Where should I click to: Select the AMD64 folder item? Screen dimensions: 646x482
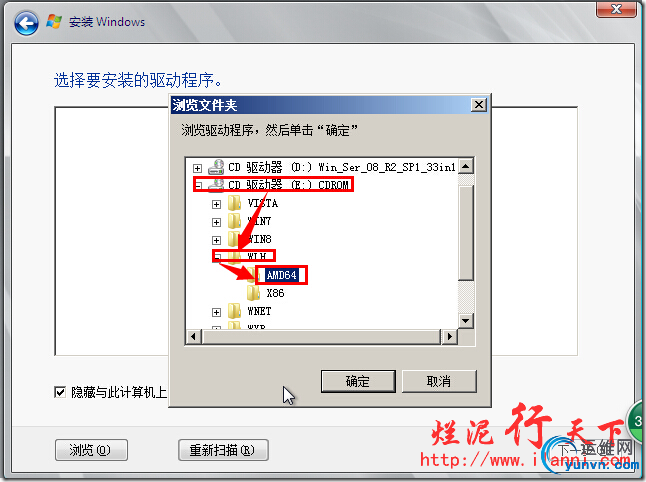coord(281,275)
